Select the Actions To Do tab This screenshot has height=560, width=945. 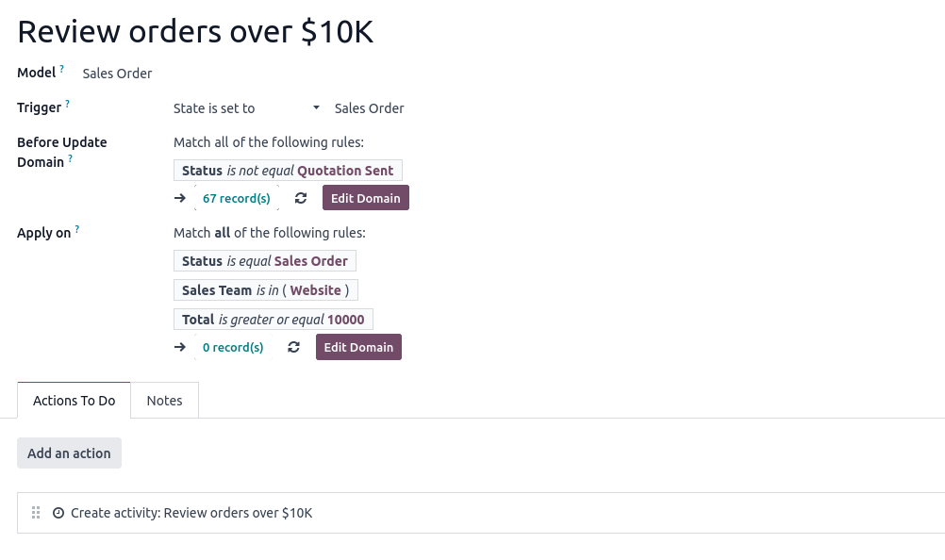pyautogui.click(x=74, y=401)
